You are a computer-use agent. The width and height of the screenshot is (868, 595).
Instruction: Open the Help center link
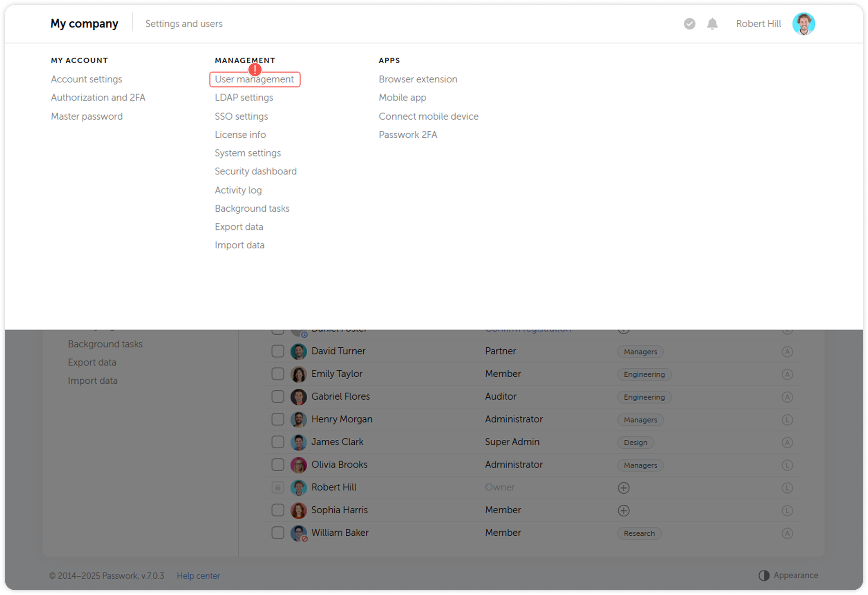[198, 576]
